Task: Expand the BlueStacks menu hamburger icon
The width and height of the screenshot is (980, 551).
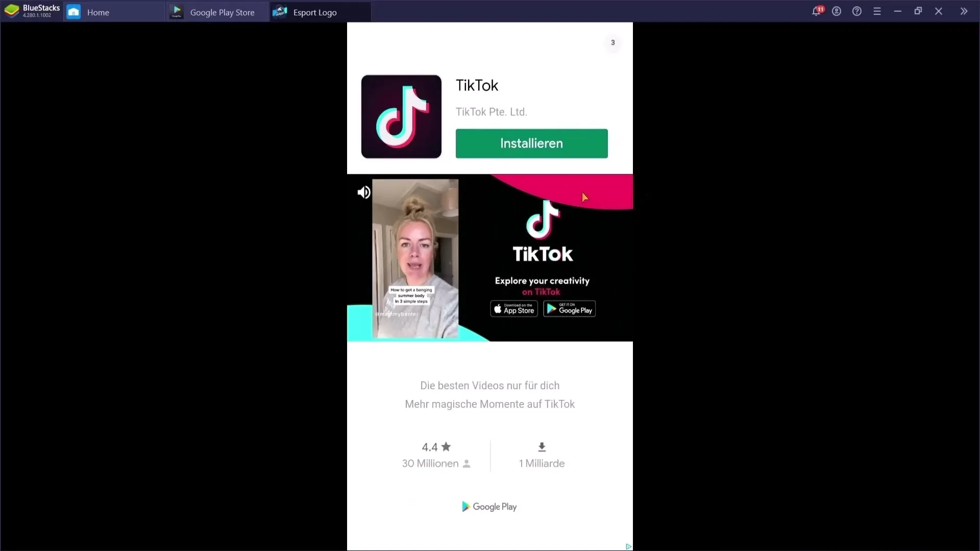Action: pos(877,11)
